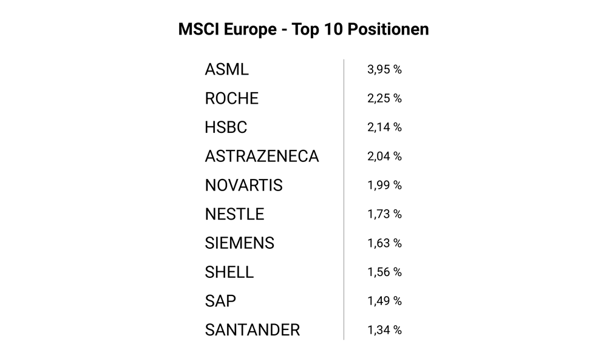Select the SIEMENS company name

click(x=240, y=243)
